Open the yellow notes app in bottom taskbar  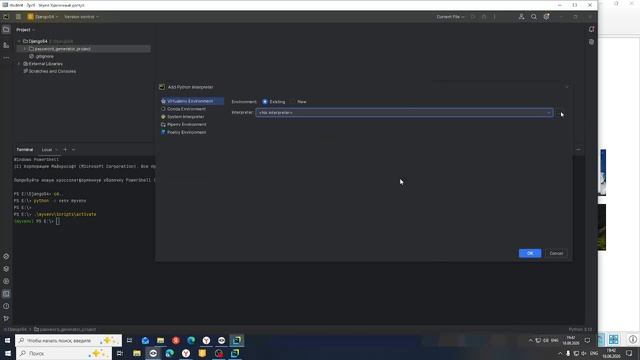202,353
